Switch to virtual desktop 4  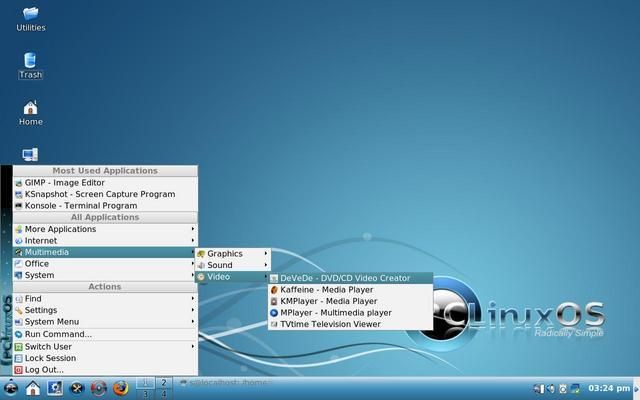point(164,394)
